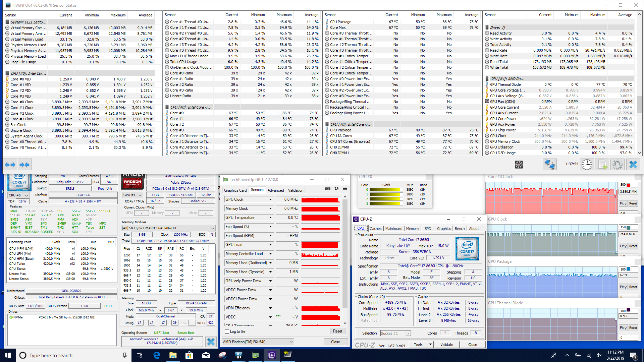Open the GPU Temperature sensor dropdown
Image resolution: width=644 pixels, height=362 pixels.
pos(270,218)
